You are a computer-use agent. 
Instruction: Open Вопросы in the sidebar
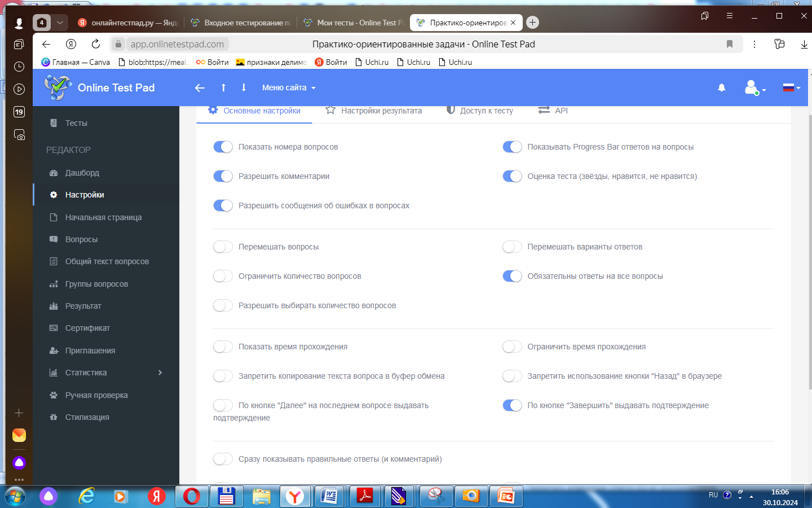(81, 239)
